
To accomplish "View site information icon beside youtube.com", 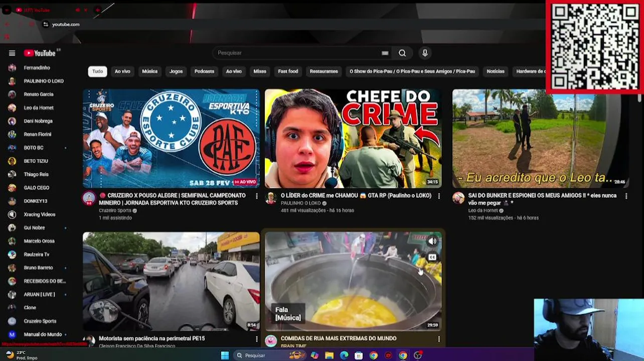I will (46, 24).
